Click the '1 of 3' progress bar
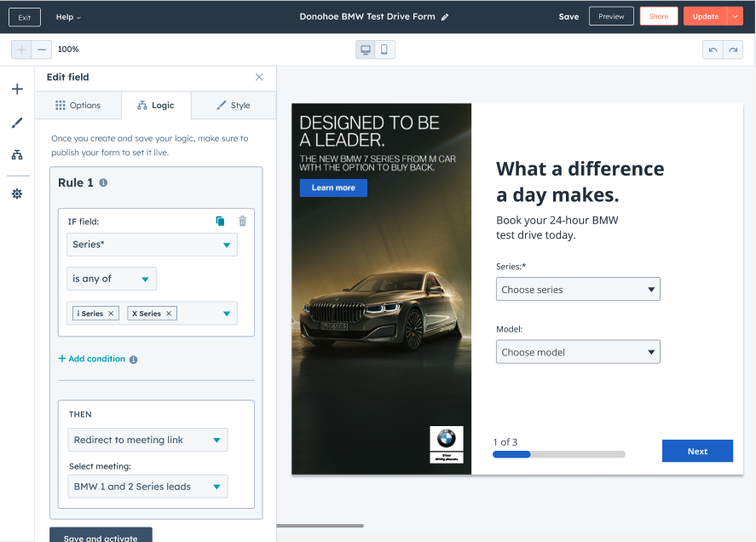Screen dimensions: 756x542 558,454
